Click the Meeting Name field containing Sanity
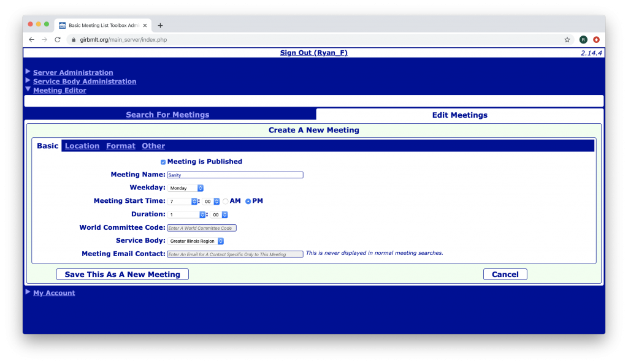This screenshot has width=628, height=364. click(x=235, y=175)
